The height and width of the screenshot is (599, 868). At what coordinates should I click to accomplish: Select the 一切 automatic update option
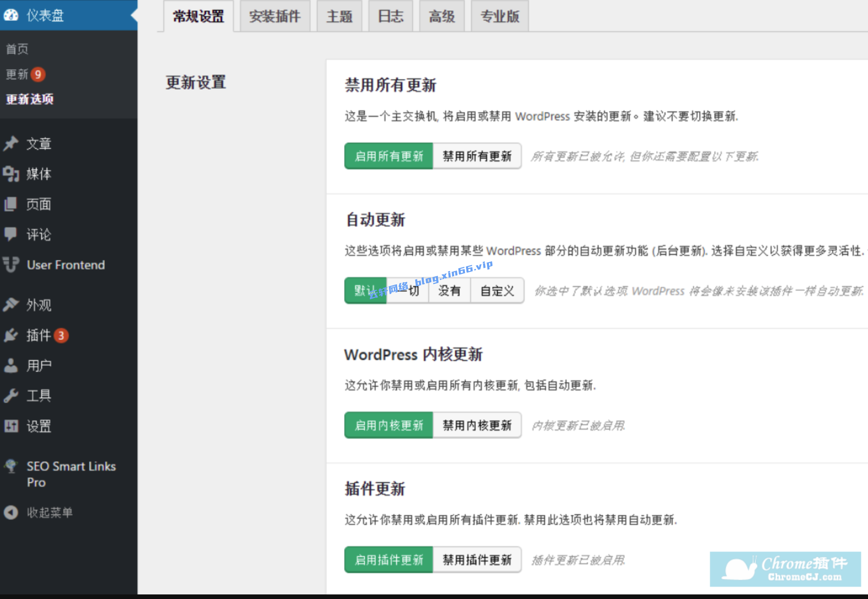pyautogui.click(x=408, y=291)
